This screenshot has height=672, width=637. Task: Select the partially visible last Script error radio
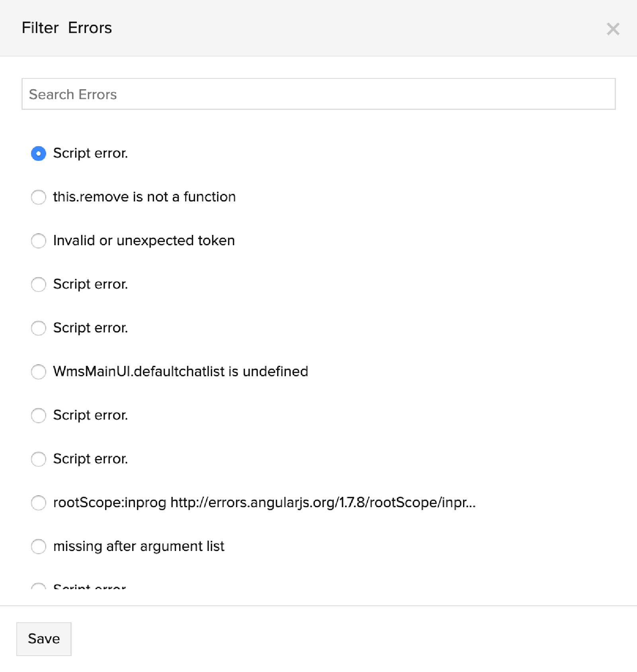coord(39,587)
